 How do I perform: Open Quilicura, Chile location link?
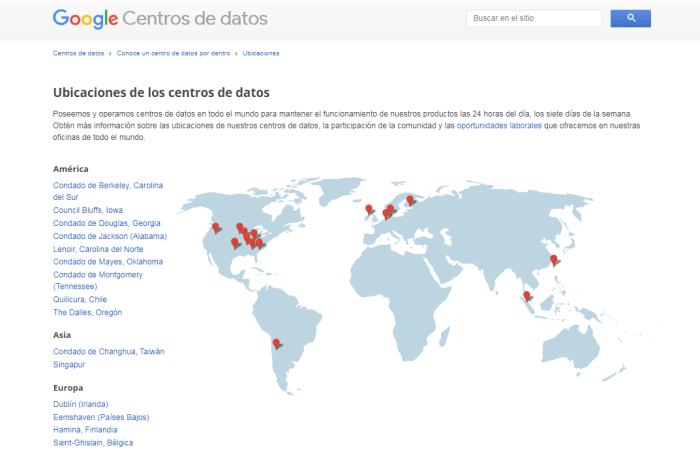80,299
